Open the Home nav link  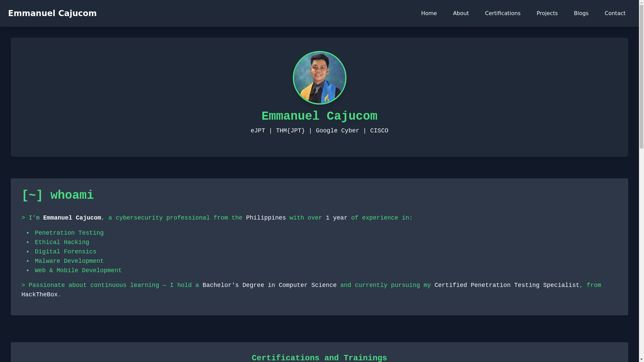coord(429,13)
